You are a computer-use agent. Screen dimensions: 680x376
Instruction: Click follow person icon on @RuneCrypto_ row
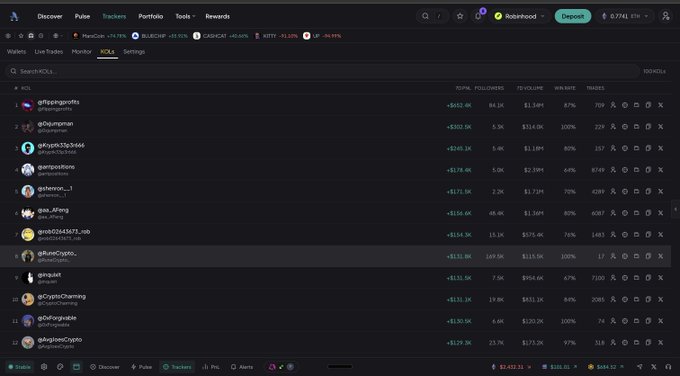pyautogui.click(x=613, y=256)
